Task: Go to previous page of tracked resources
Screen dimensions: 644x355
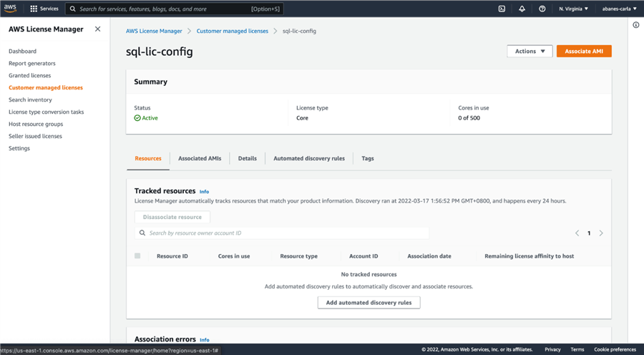Action: (577, 233)
